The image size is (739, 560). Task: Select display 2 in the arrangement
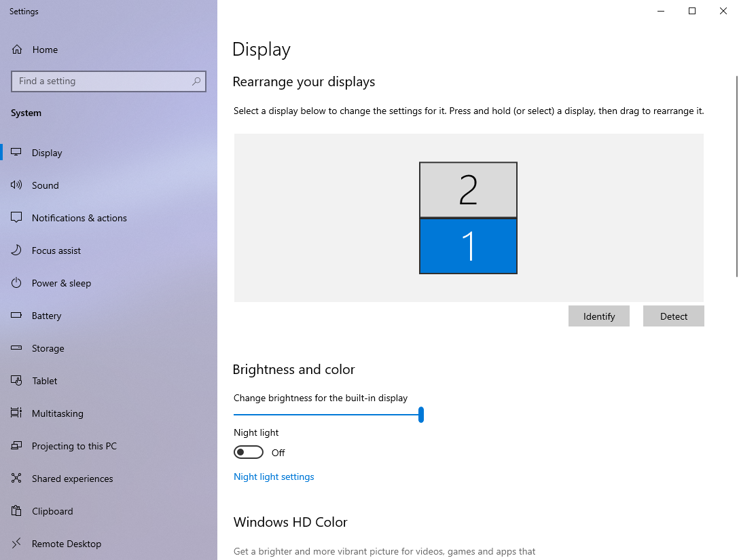(468, 190)
